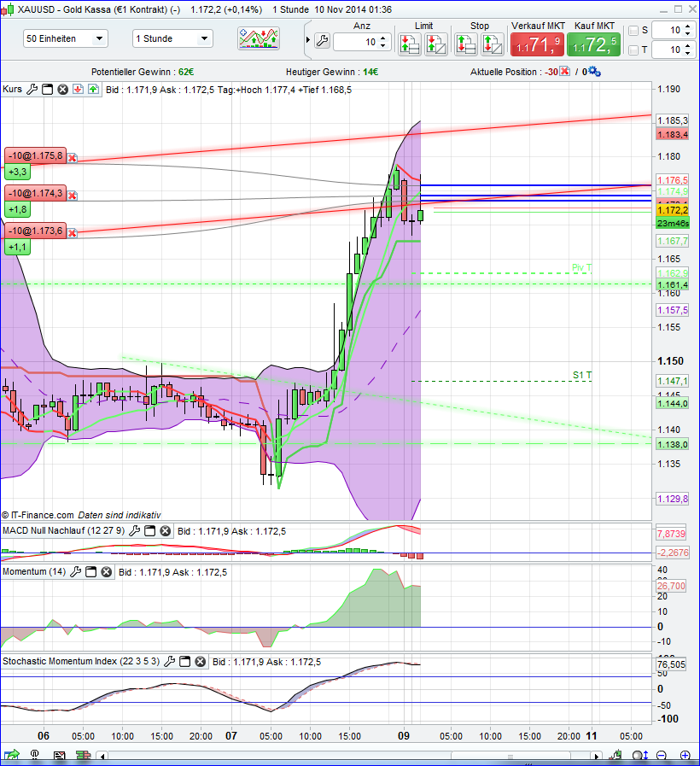
Task: Open the 50 Einheiten dropdown
Action: click(x=64, y=39)
